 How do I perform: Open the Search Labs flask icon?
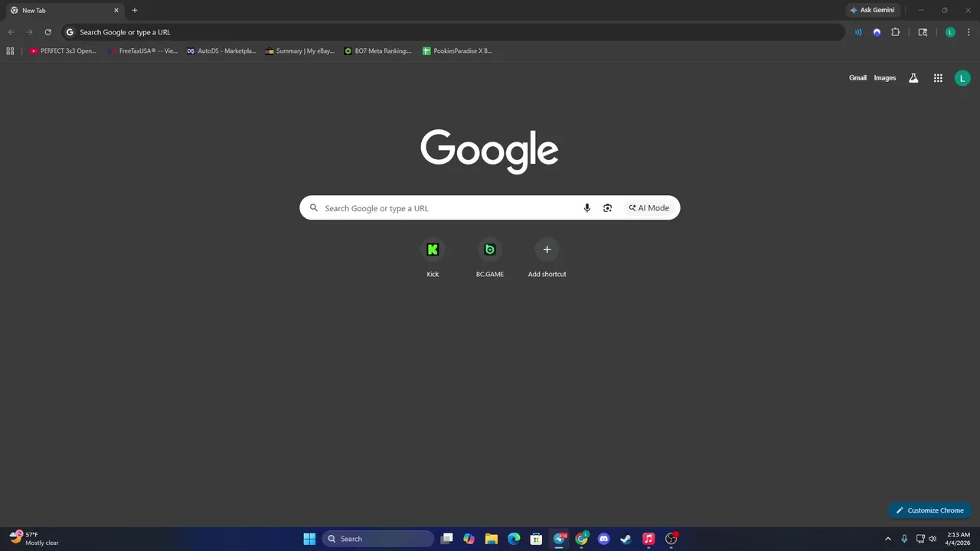click(x=913, y=78)
